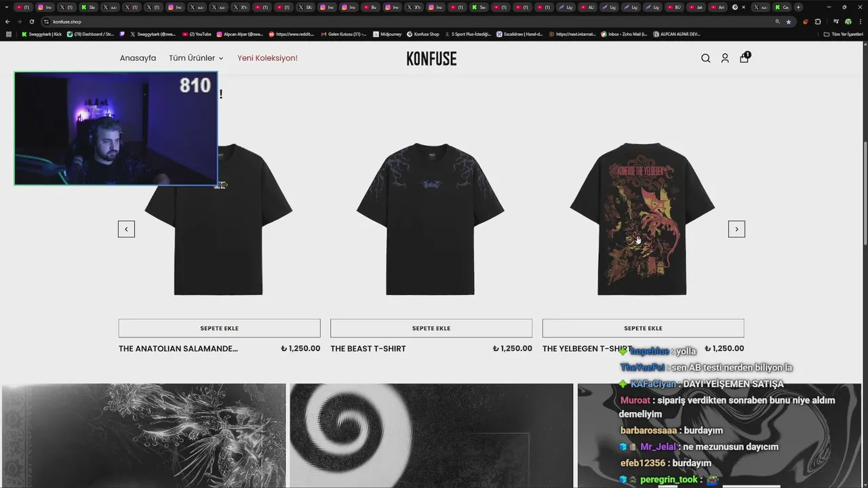Screen dimensions: 868x488
Task: Open the Swaggybark X bookmark
Action: point(153,34)
